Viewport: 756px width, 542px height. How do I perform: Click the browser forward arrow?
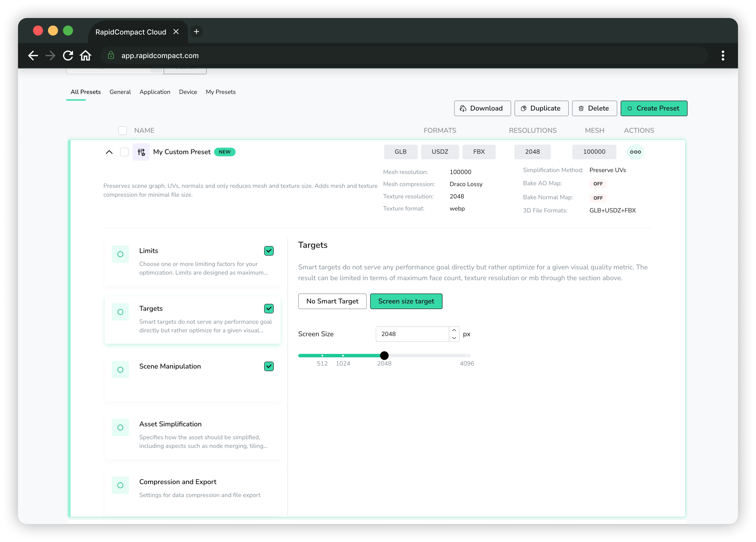(50, 55)
